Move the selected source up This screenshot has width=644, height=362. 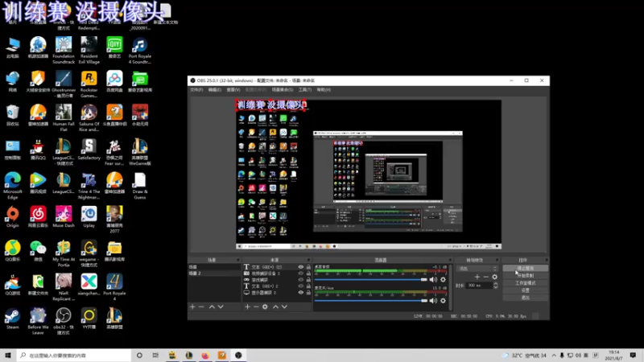[275, 306]
